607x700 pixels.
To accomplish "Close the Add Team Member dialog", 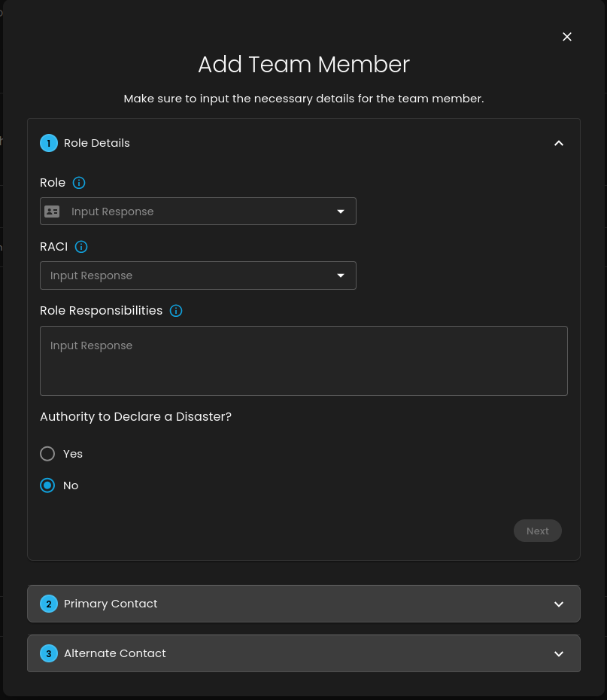I will tap(567, 37).
